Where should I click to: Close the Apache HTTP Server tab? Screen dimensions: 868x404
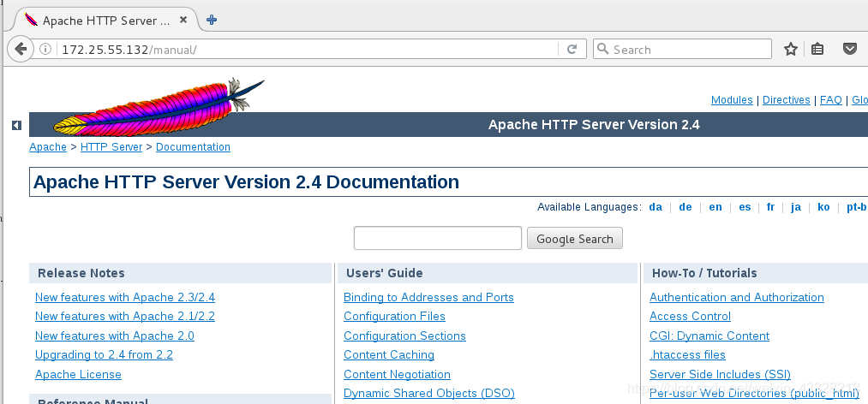183,21
